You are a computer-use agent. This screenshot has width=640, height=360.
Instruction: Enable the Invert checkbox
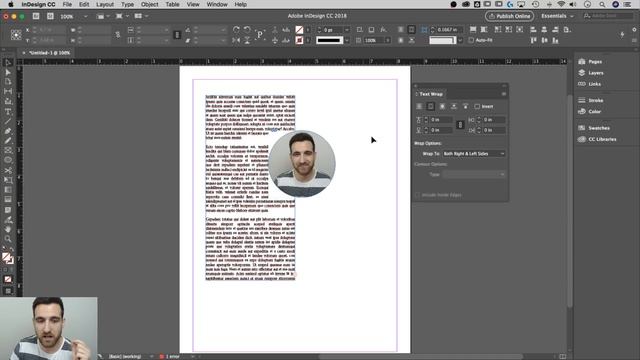click(x=477, y=107)
